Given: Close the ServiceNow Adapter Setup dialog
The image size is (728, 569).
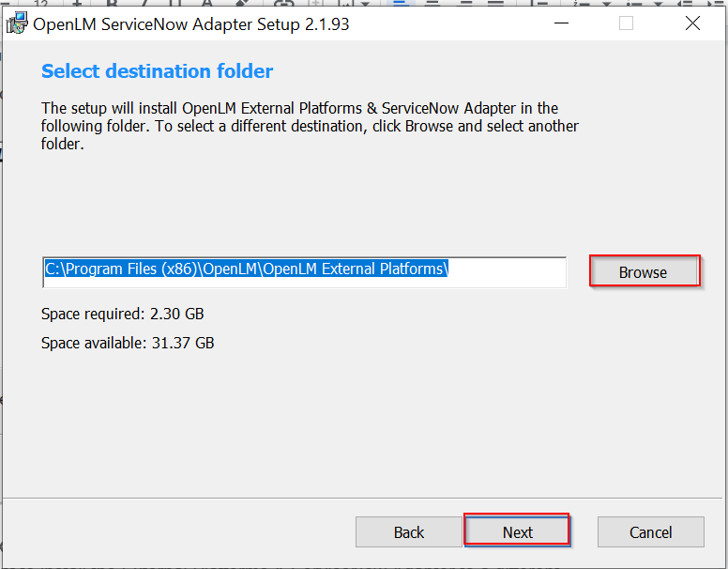Looking at the screenshot, I should [x=692, y=23].
